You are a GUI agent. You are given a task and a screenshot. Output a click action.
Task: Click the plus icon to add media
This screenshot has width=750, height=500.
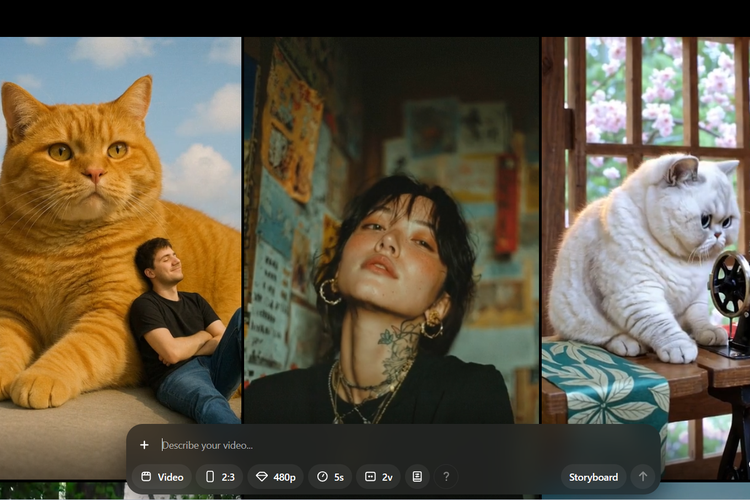pos(144,445)
